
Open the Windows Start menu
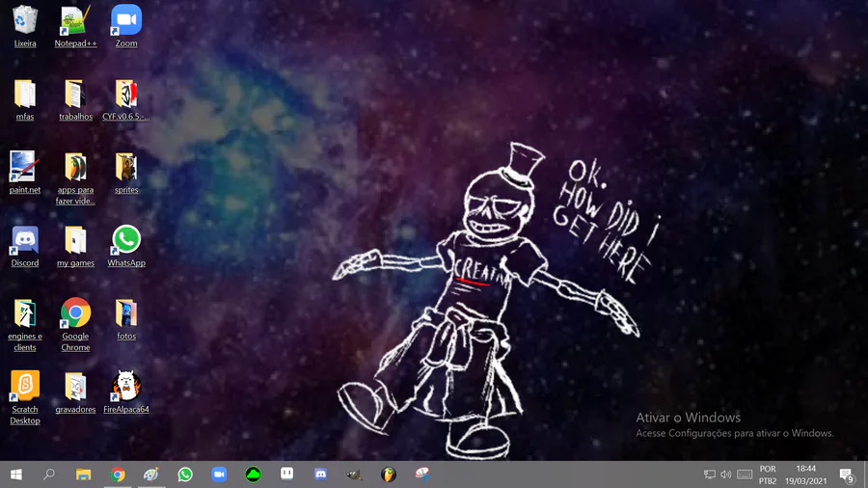(x=16, y=474)
